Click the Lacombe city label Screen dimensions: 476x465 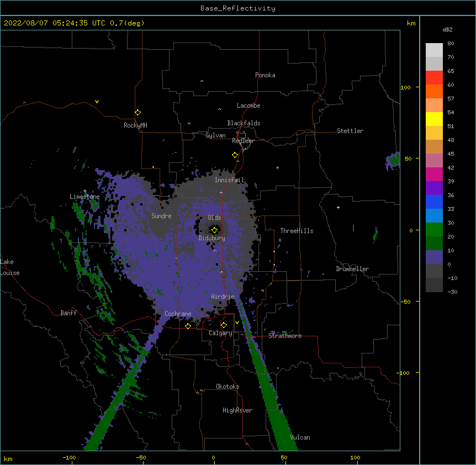[x=248, y=105]
